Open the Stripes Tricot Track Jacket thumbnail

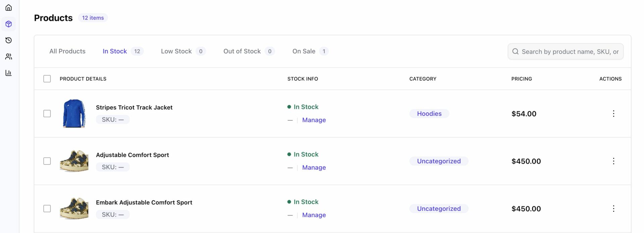pyautogui.click(x=74, y=113)
